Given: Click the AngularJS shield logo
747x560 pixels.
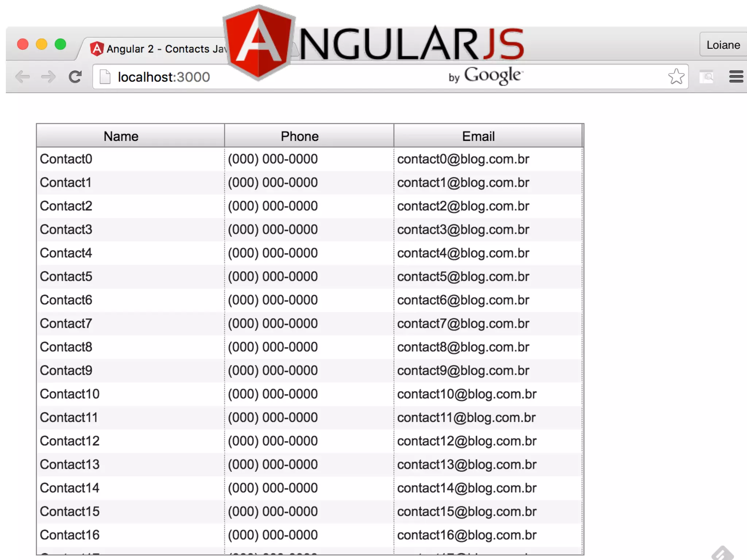Looking at the screenshot, I should pyautogui.click(x=259, y=43).
